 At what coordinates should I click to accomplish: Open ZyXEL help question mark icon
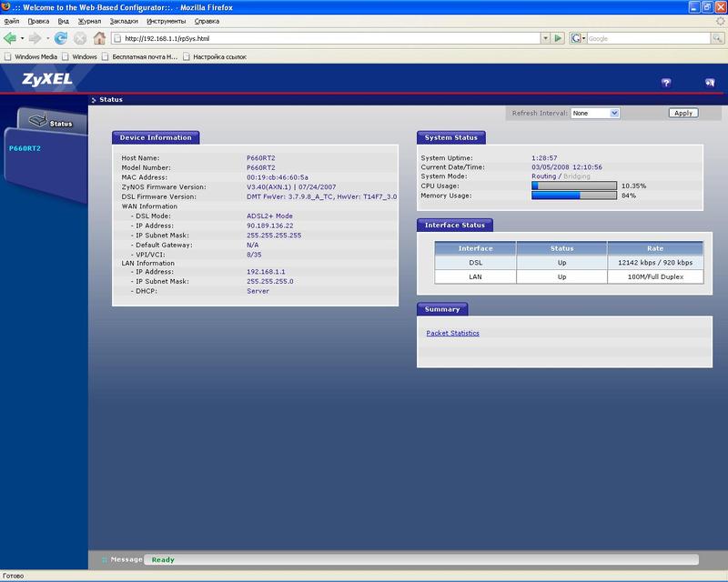(x=666, y=83)
